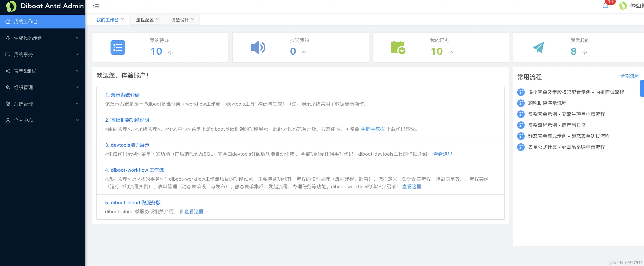Open the notification bell icon
644x266 pixels.
pos(605,6)
